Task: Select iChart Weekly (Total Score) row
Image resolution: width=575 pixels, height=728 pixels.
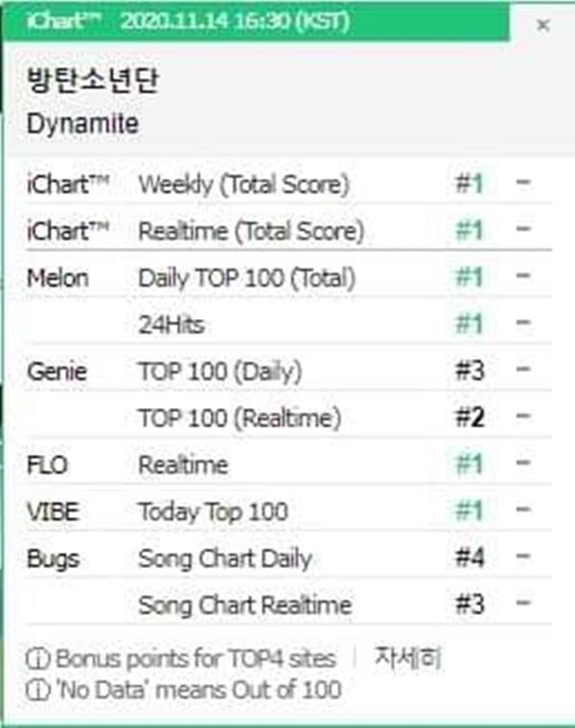Action: (244, 184)
